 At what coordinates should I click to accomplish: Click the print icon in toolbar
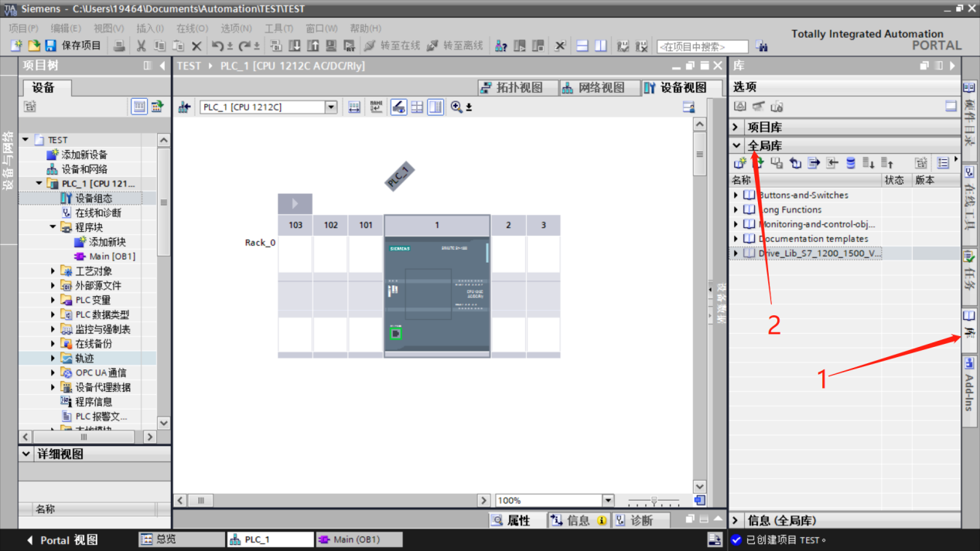119,46
